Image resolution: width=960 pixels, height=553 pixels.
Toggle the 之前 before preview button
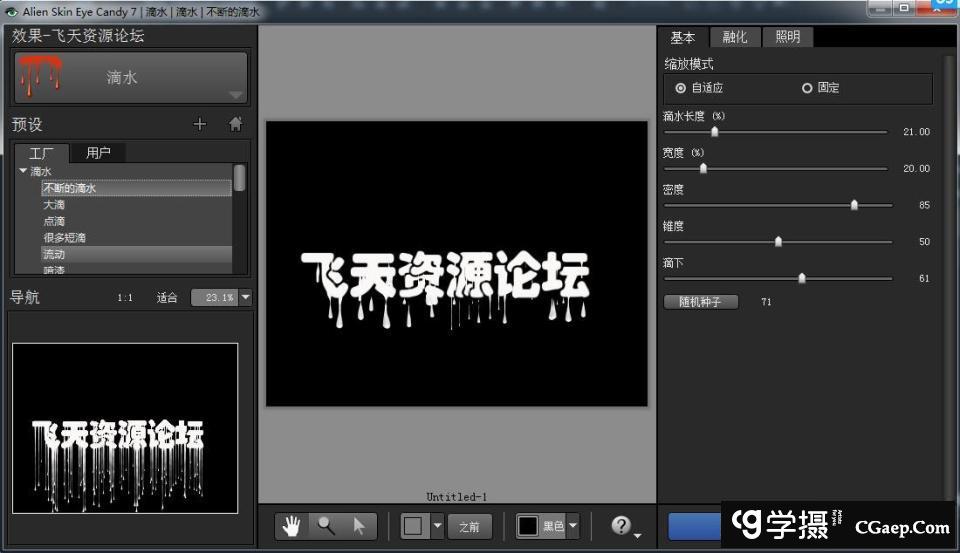click(x=469, y=526)
